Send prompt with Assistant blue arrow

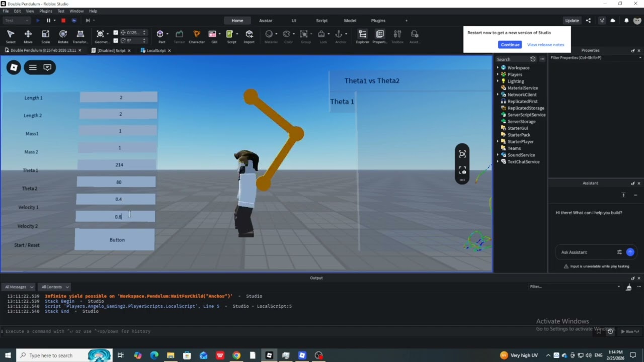pos(630,252)
